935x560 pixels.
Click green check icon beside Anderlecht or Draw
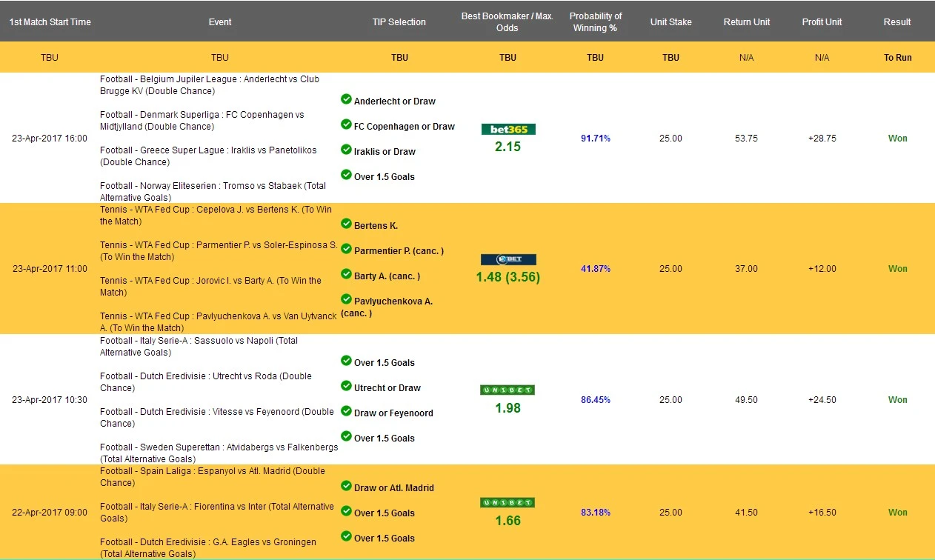[x=346, y=99]
